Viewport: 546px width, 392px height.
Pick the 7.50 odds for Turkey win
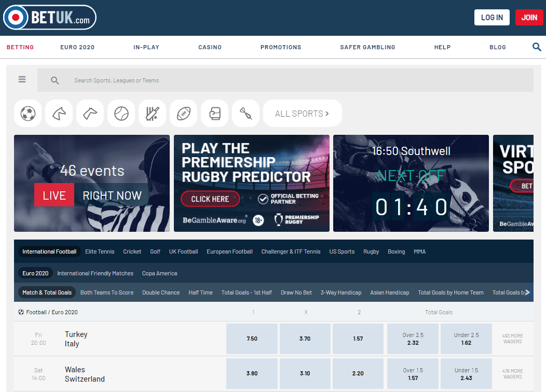252,339
